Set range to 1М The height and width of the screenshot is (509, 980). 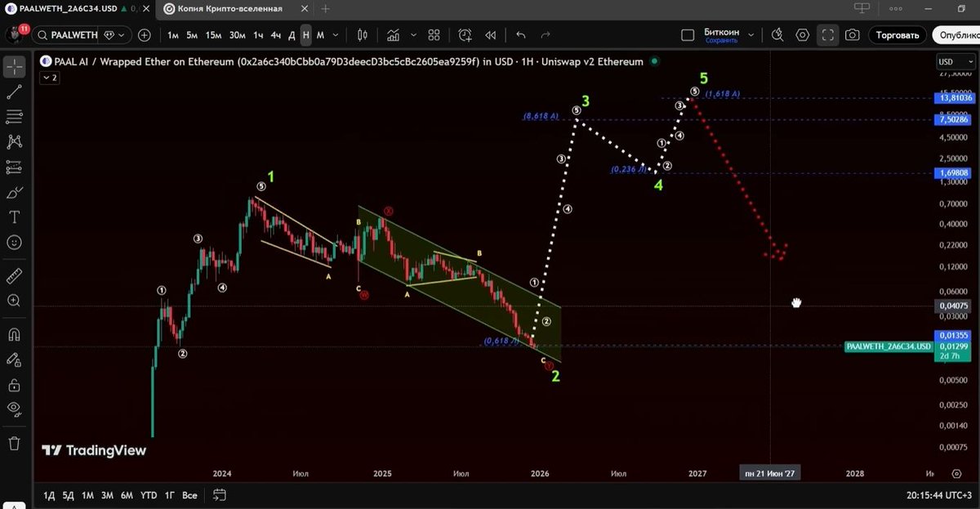(87, 495)
